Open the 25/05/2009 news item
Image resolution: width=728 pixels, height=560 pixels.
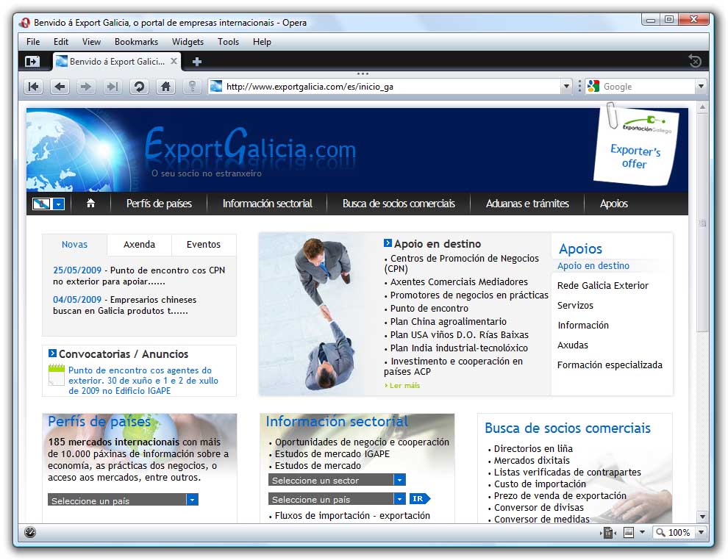[139, 276]
